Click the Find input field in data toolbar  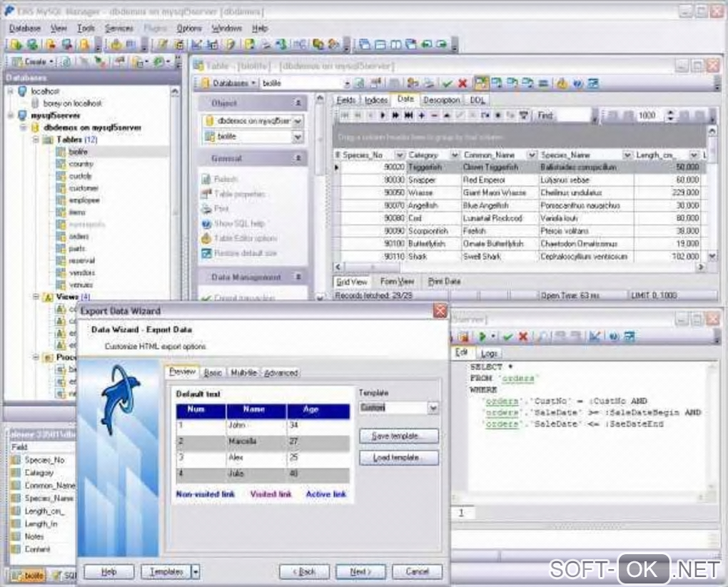click(x=572, y=116)
